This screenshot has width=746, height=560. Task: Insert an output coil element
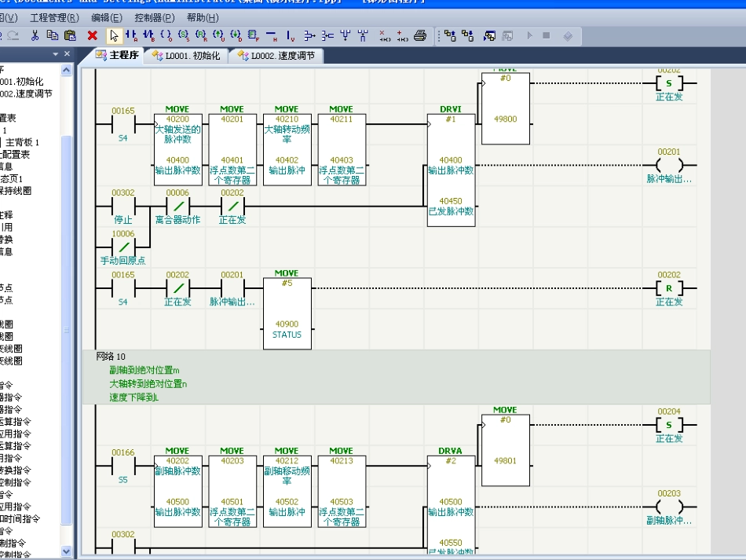click(166, 35)
